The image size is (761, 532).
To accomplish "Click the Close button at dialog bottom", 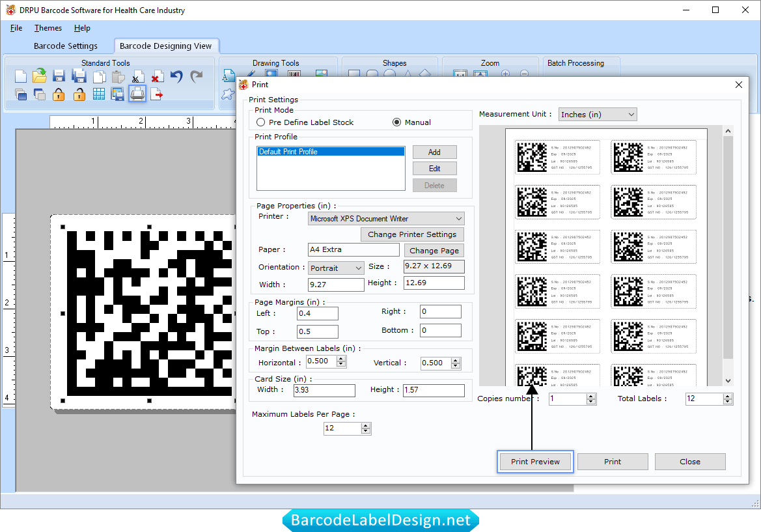I will pyautogui.click(x=689, y=462).
